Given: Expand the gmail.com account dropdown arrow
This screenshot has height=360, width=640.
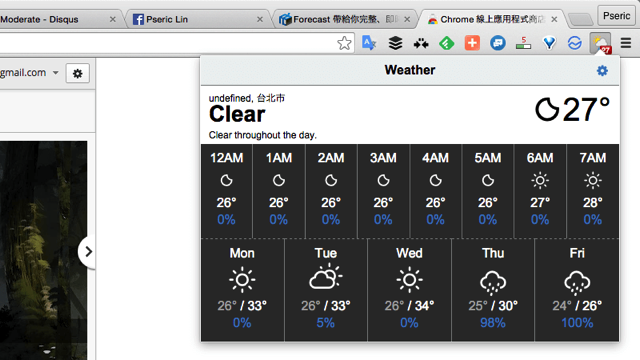Looking at the screenshot, I should (56, 73).
